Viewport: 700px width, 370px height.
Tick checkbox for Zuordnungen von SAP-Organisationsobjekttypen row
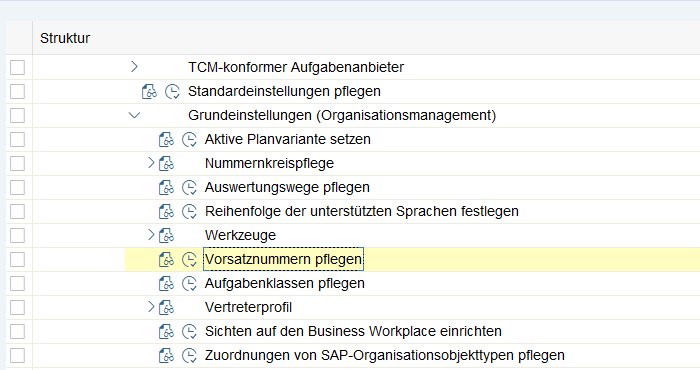tap(17, 356)
